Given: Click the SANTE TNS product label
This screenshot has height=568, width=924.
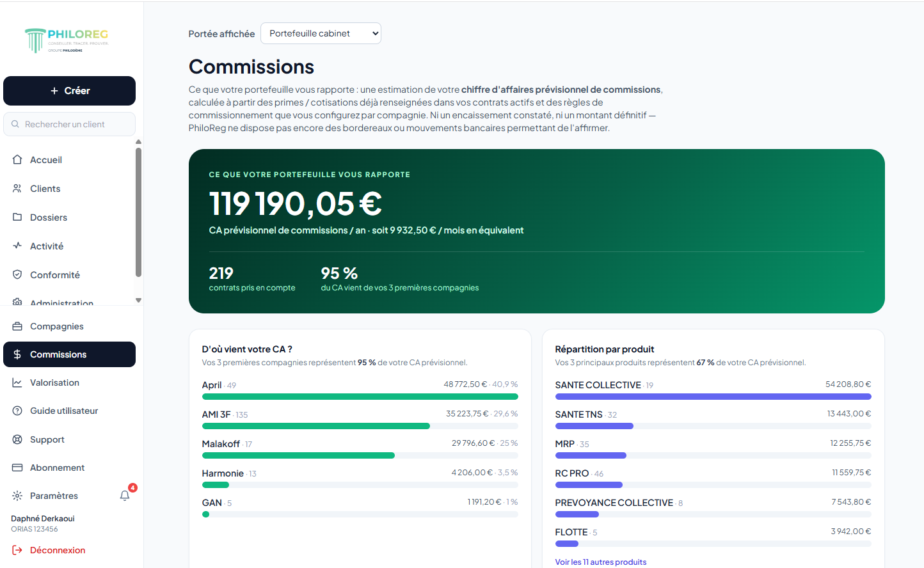Looking at the screenshot, I should point(578,414).
